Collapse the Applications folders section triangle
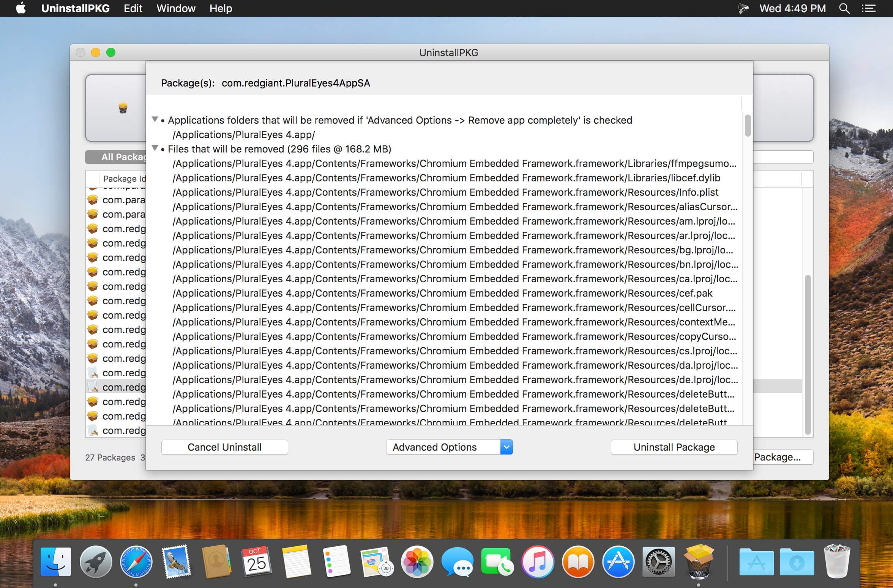Image resolution: width=893 pixels, height=588 pixels. coord(155,119)
